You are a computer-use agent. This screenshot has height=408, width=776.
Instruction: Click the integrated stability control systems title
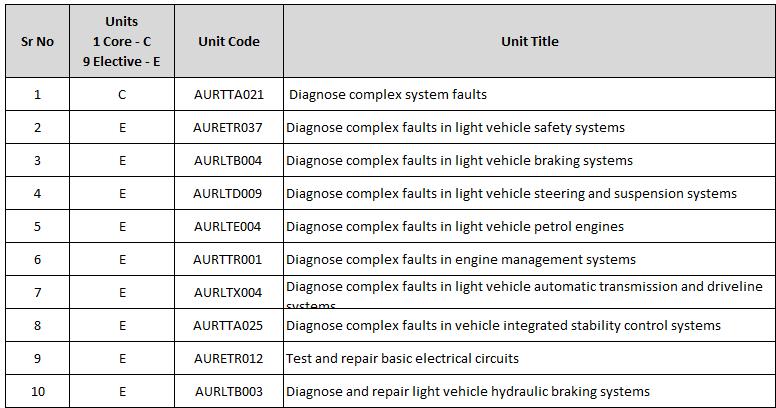click(503, 326)
